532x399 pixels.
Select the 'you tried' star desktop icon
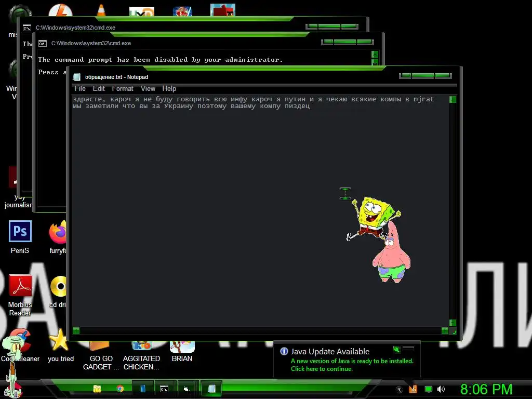(x=60, y=345)
